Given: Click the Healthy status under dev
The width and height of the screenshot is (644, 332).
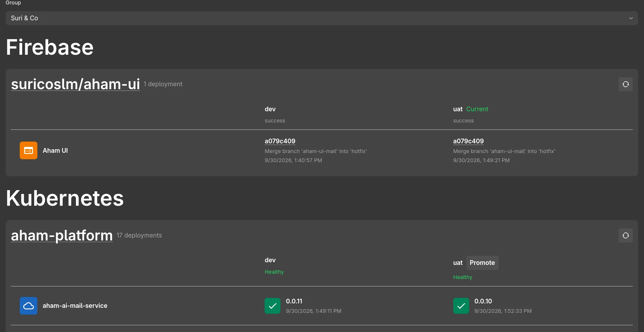Looking at the screenshot, I should point(274,272).
